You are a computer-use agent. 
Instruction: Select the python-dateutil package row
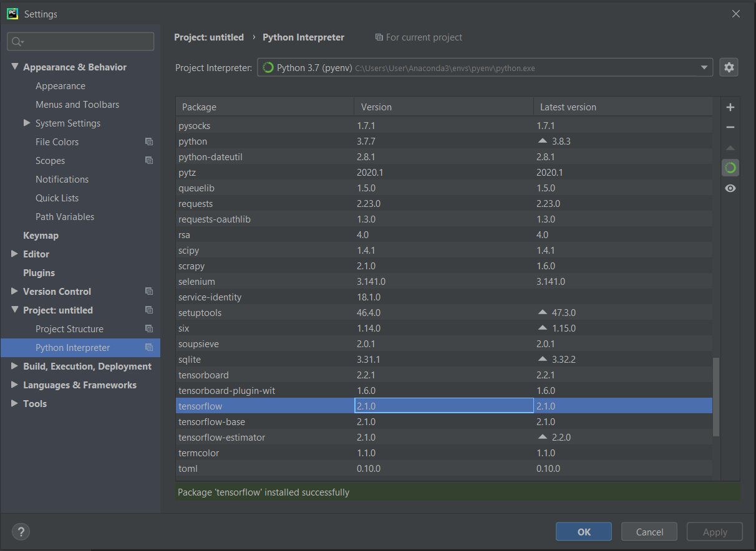point(444,157)
